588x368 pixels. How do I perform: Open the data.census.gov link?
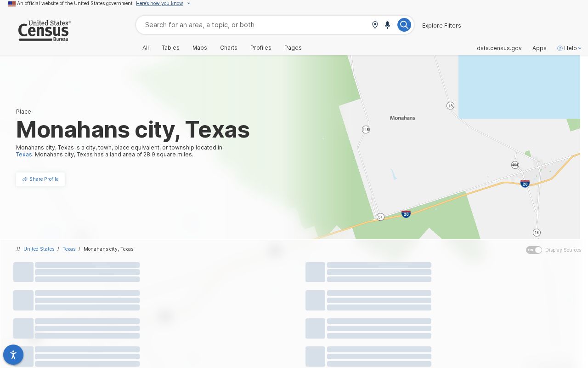[x=499, y=48]
